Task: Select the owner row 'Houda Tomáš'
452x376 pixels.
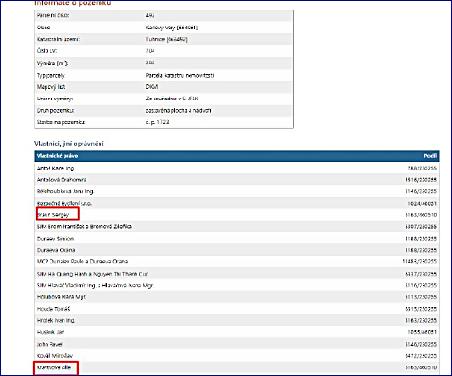Action: [x=237, y=309]
